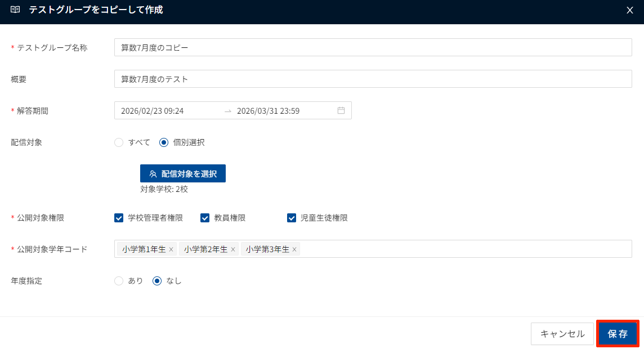Choose なし for 年度指定
Screen dimensions: 644x349
pos(158,281)
